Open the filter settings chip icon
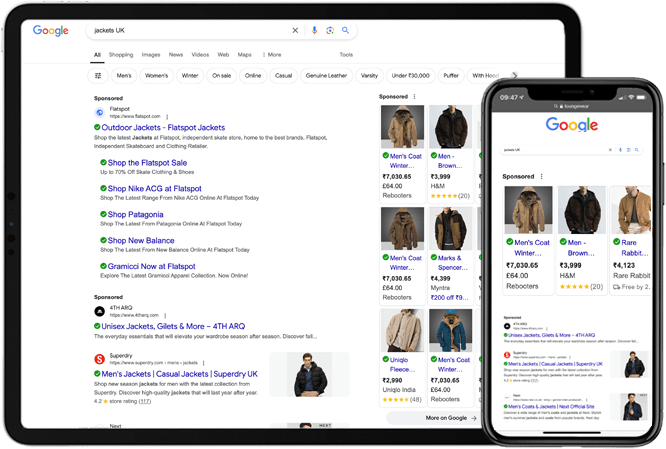This screenshot has height=449, width=666. tap(98, 76)
